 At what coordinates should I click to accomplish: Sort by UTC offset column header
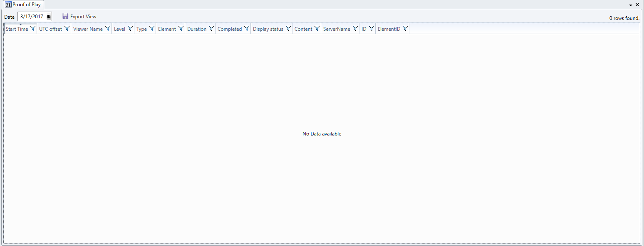[x=50, y=29]
